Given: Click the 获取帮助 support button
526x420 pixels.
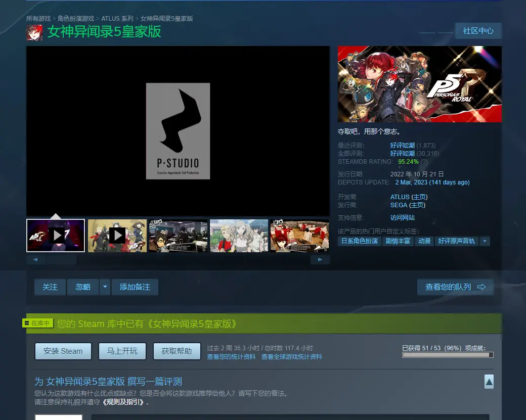Looking at the screenshot, I should click(x=177, y=351).
